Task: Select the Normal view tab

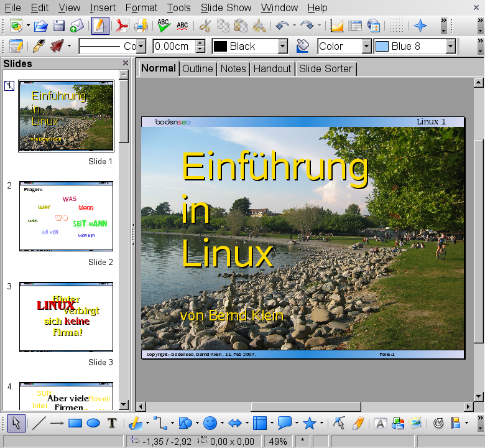Action: coord(159,68)
